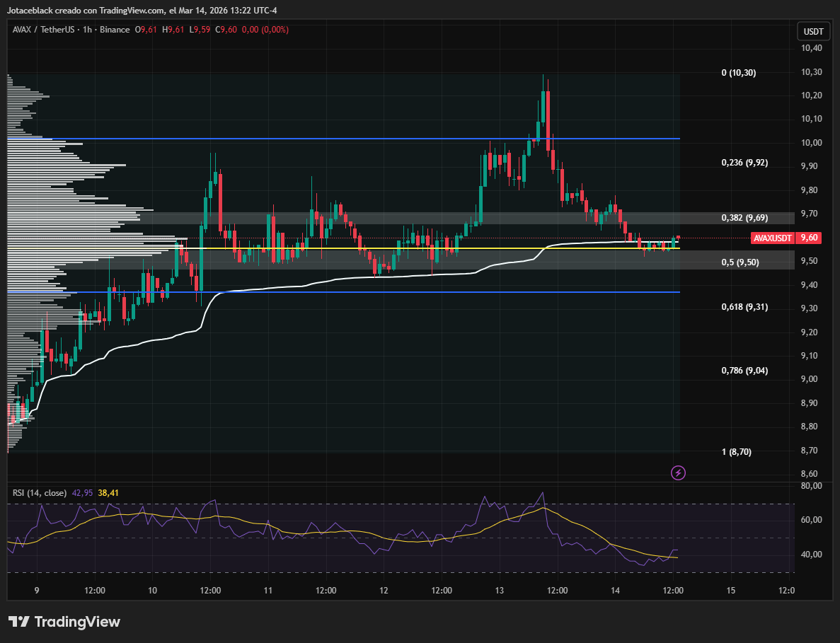Click the 15 date label on time axis
The width and height of the screenshot is (840, 643).
731,591
